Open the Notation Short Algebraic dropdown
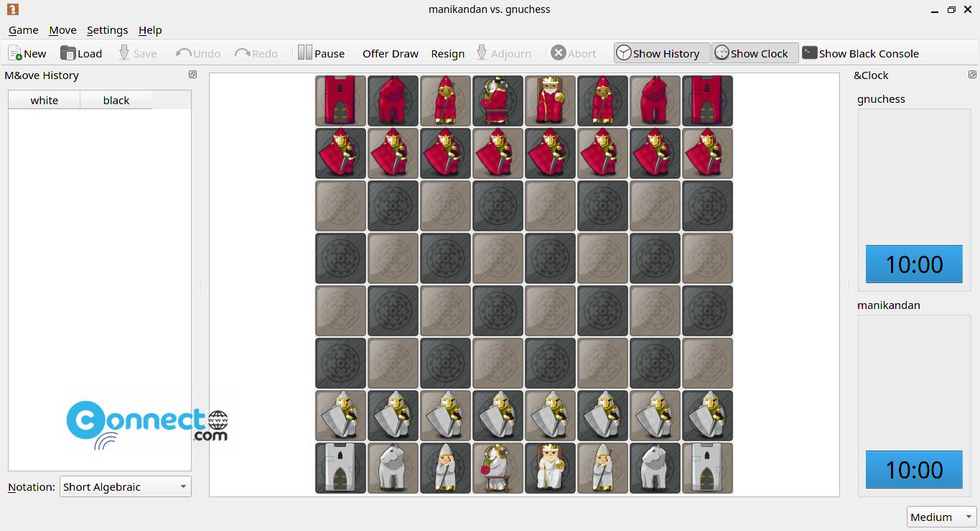This screenshot has width=980, height=531. click(x=126, y=486)
